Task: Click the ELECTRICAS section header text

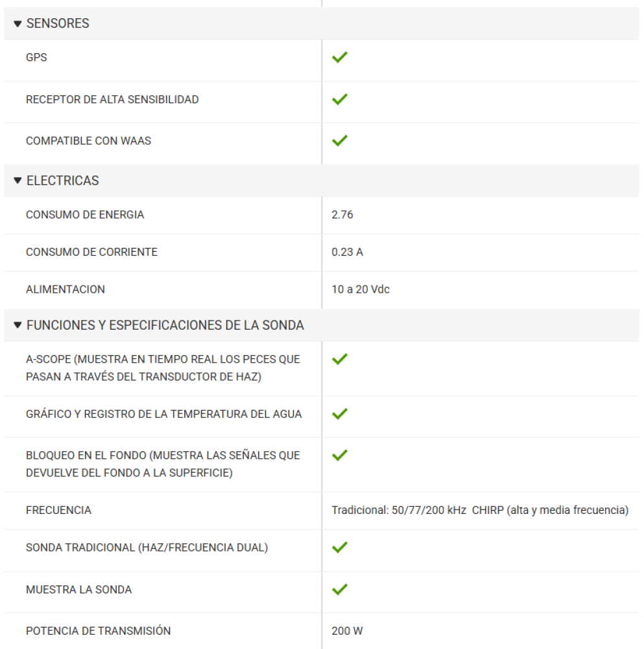Action: point(63,180)
